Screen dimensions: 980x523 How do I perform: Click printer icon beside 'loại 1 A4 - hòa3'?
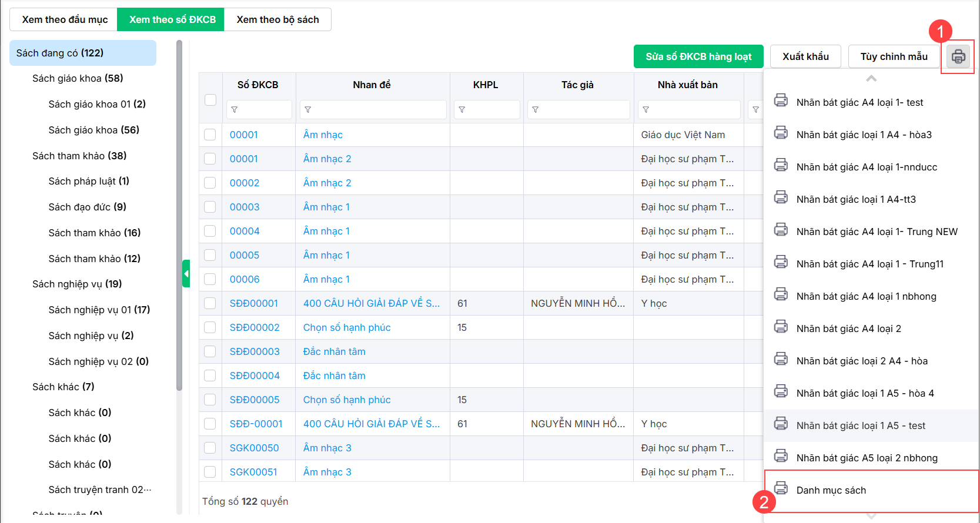point(781,133)
